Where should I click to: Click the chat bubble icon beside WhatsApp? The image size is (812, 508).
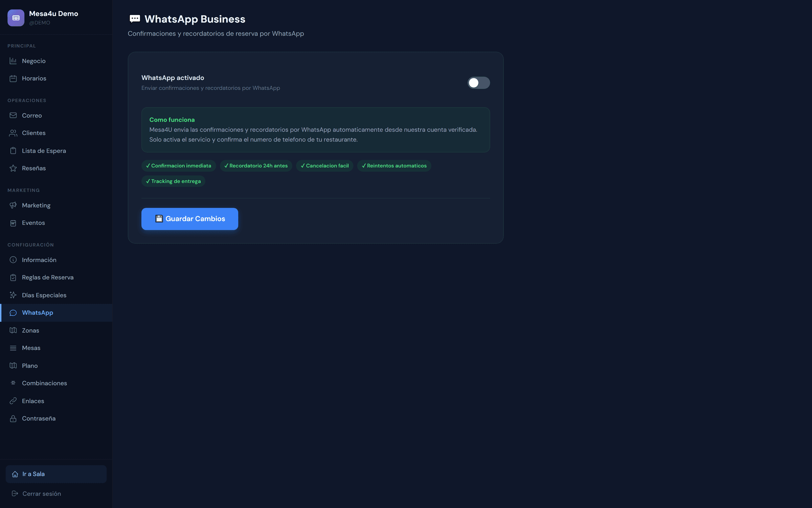pos(13,313)
